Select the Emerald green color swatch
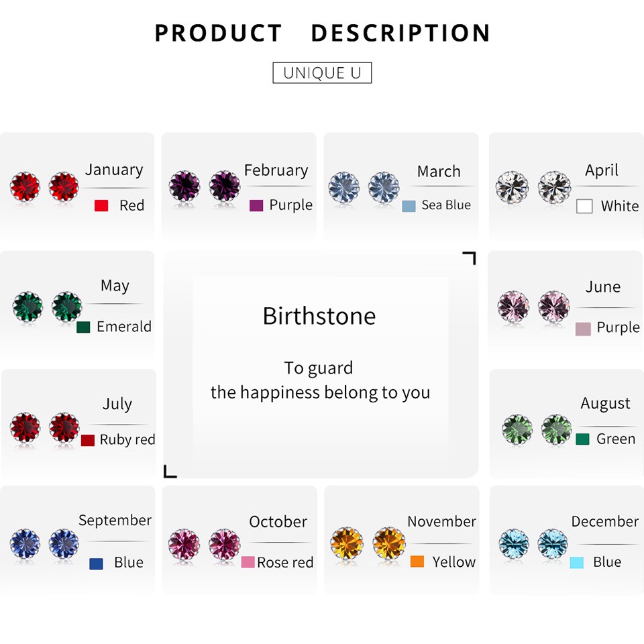Image resolution: width=644 pixels, height=644 pixels. 83,327
